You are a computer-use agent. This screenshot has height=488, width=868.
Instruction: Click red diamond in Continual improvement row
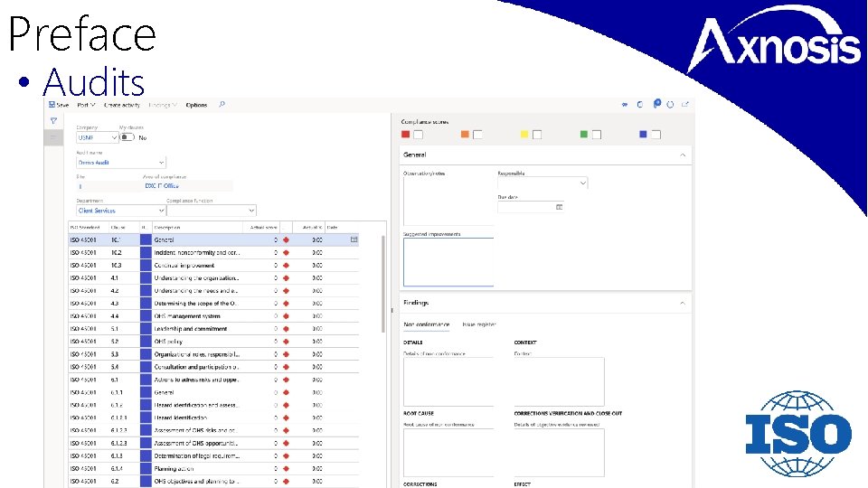pos(287,266)
